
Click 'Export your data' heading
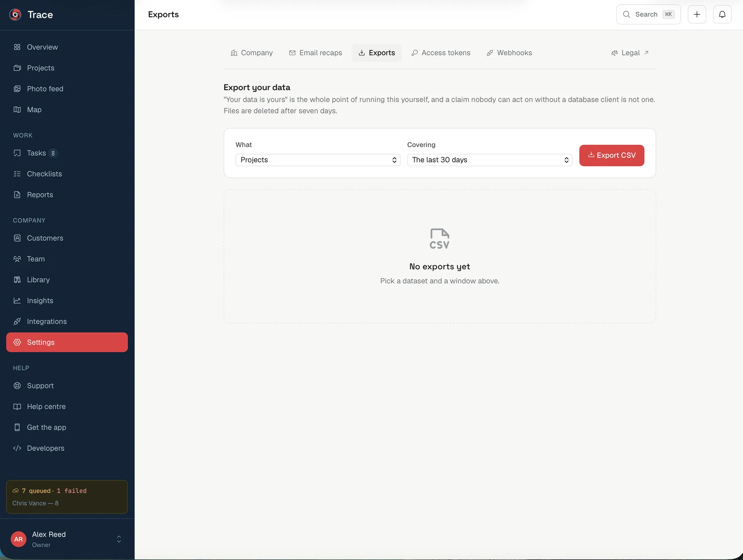(257, 87)
